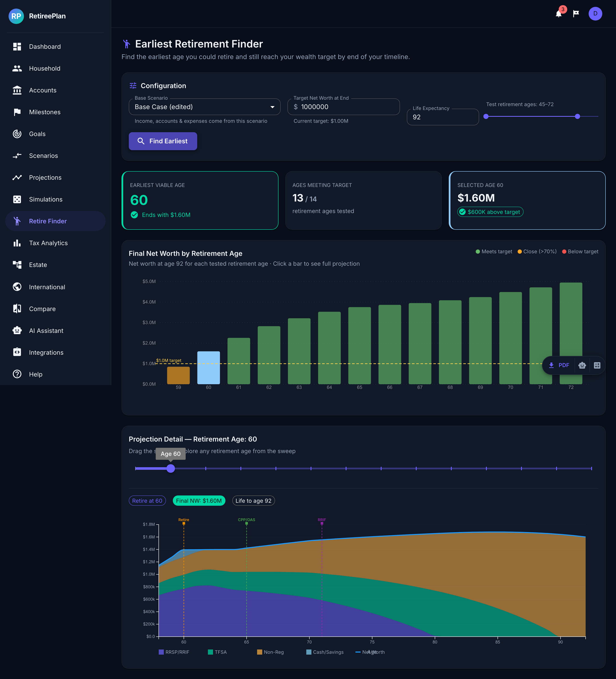Click the Target Net Worth input
Viewport: 616px width, 679px height.
tap(344, 107)
